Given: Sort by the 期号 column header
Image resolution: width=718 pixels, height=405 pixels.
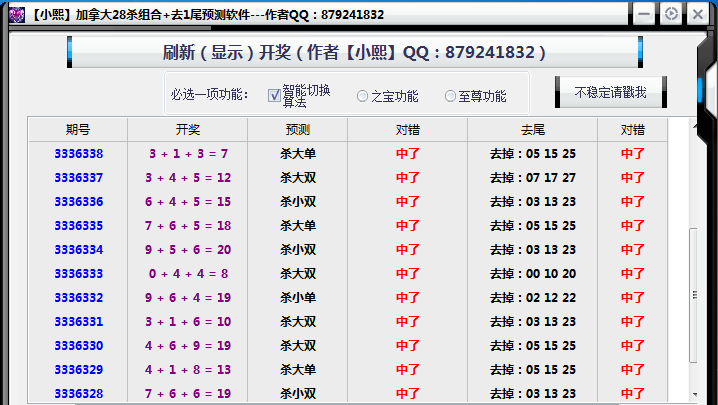Looking at the screenshot, I should [x=78, y=130].
